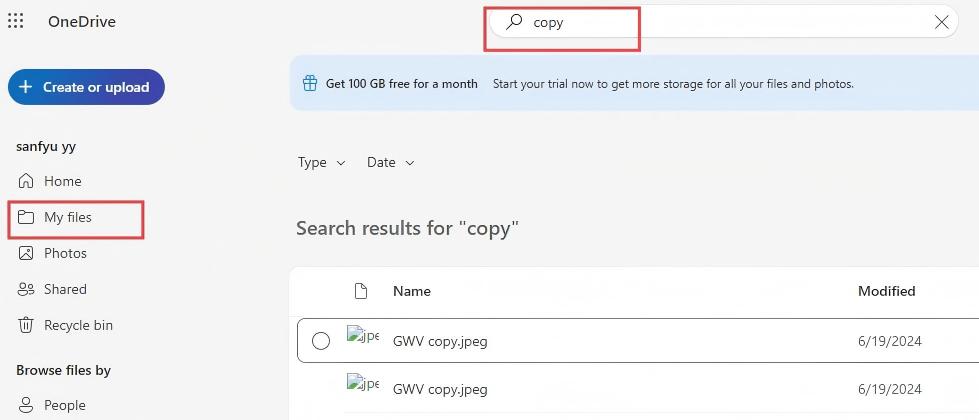Click the file type column header icon
The image size is (979, 420).
[x=361, y=291]
